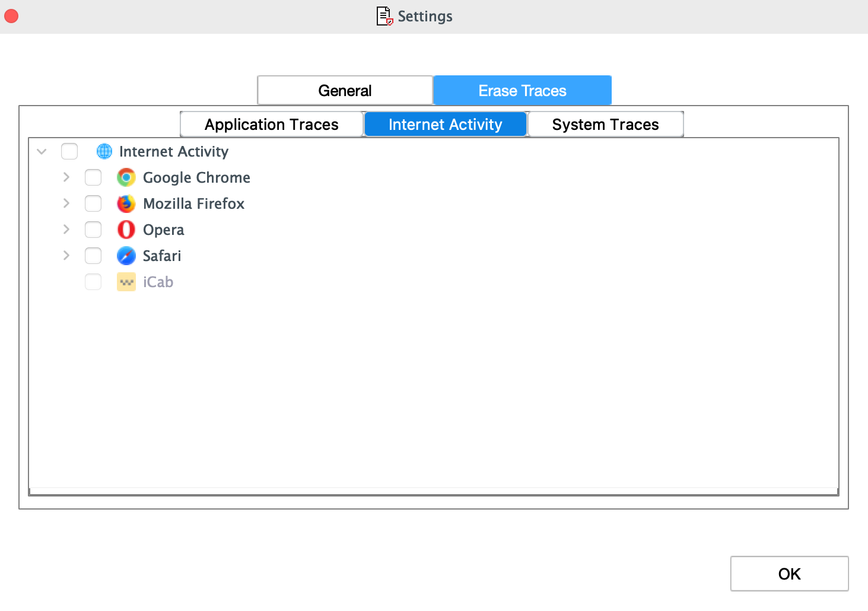
Task: Click the disabled iCab checkbox
Action: pos(93,282)
